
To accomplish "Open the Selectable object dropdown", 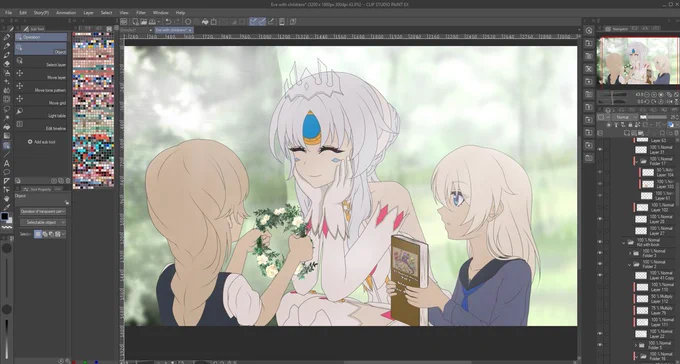I will coord(43,223).
